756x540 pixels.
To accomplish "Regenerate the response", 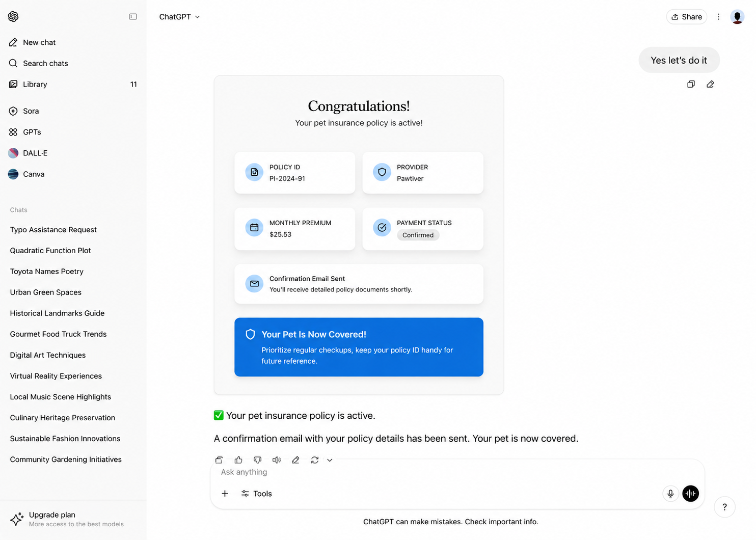I will [x=315, y=460].
